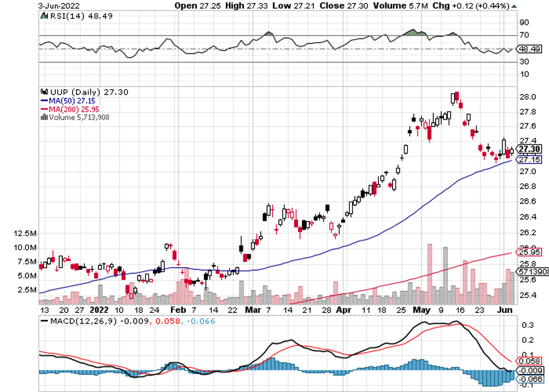Click the 5713908 volume value tag
The width and height of the screenshot is (549, 392).
click(x=533, y=272)
